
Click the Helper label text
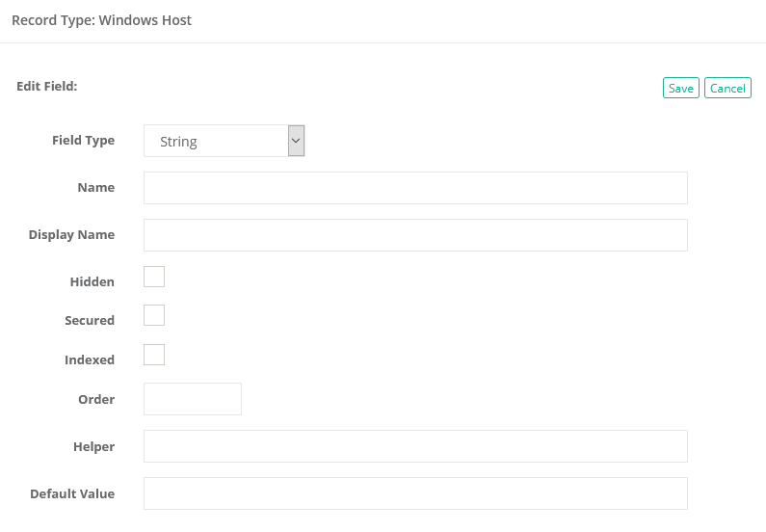pos(93,447)
